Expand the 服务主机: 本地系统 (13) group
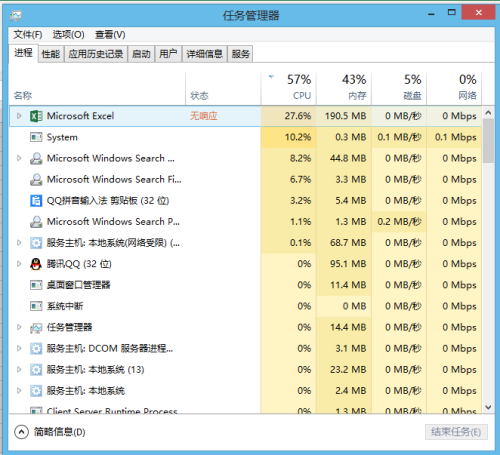 click(19, 369)
